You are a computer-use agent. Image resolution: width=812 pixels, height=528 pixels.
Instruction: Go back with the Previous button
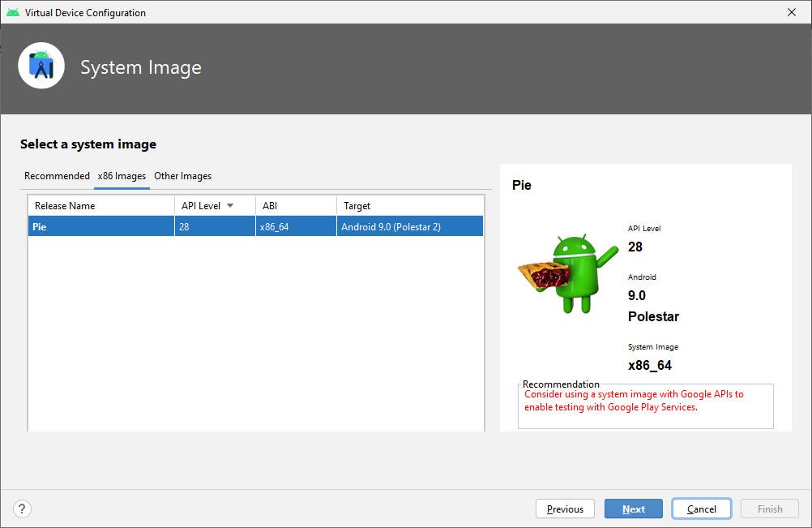point(565,509)
